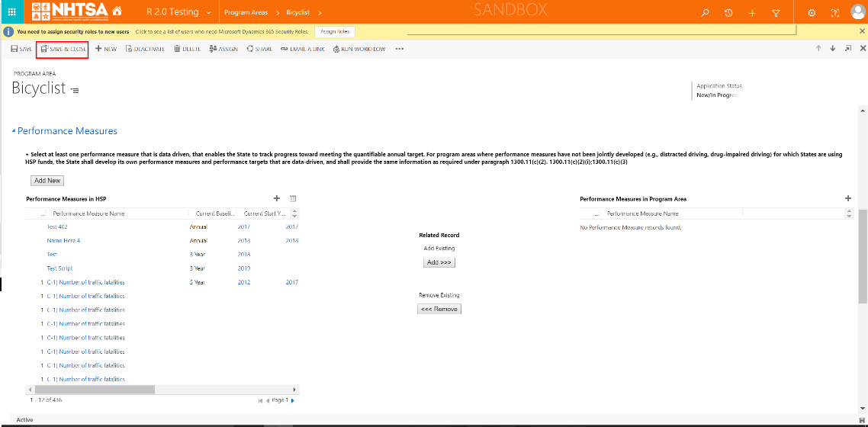This screenshot has width=868, height=427.
Task: Click scroll right arrow on HSP grid
Action: click(295, 390)
